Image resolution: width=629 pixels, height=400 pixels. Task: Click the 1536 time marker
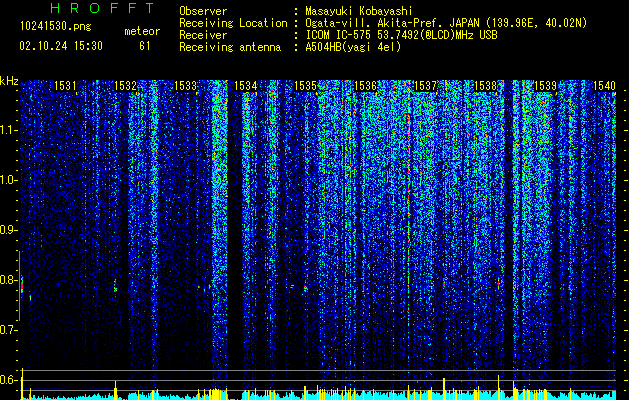366,86
